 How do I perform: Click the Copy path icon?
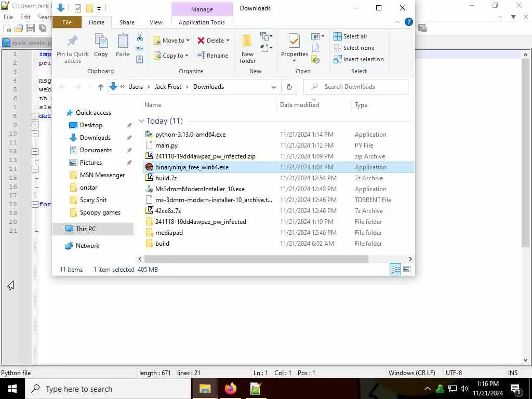(139, 48)
